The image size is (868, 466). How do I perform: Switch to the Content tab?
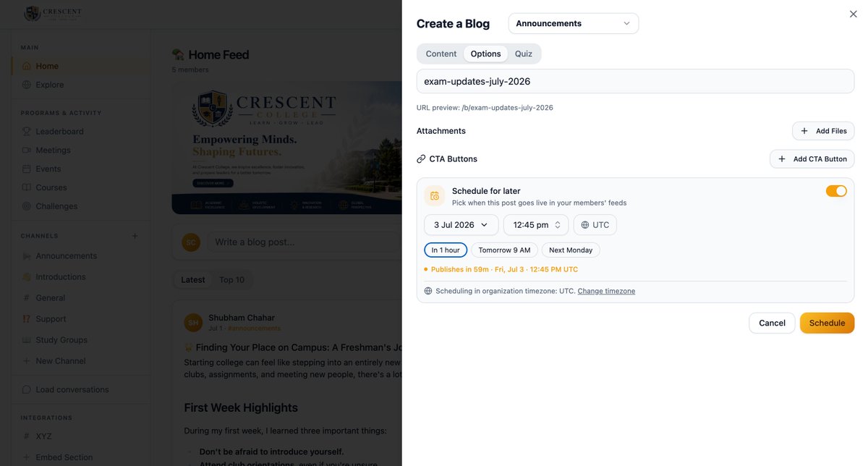pos(441,54)
